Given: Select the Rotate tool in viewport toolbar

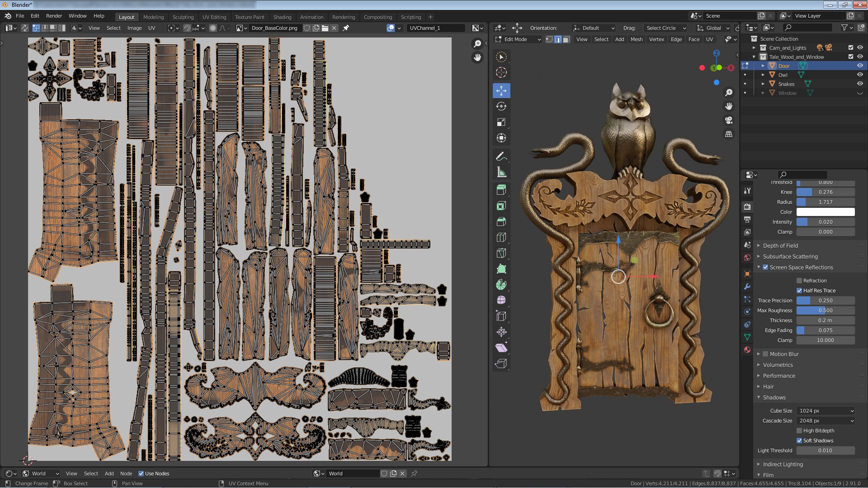Looking at the screenshot, I should (501, 106).
